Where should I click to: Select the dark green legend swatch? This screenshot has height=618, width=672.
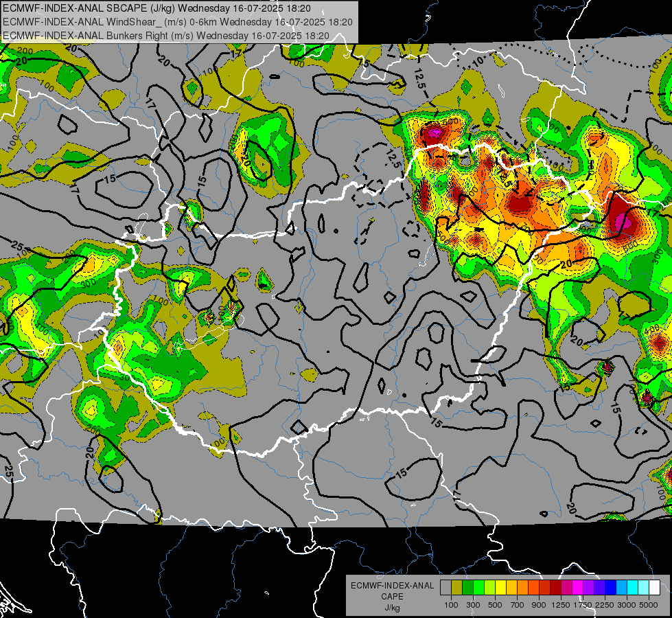[467, 587]
